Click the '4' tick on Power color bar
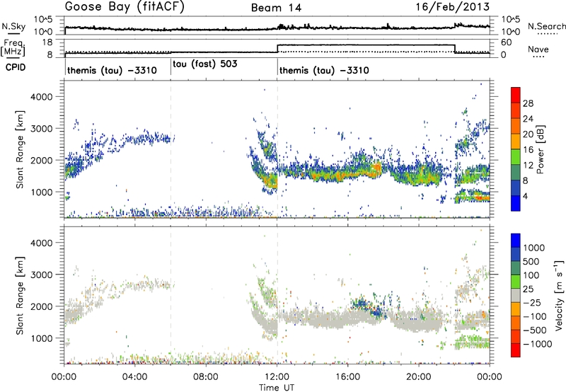The image size is (566, 392). (x=526, y=196)
